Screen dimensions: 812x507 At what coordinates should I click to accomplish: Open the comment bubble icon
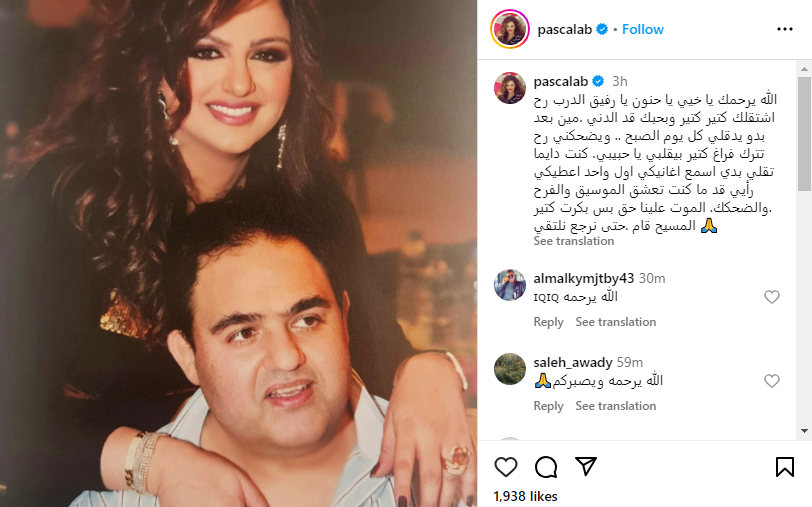(x=546, y=467)
